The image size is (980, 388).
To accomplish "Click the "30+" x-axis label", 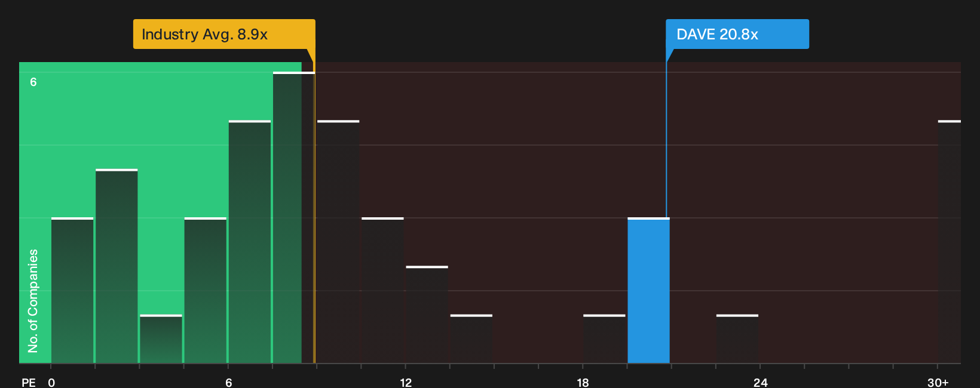I will [x=938, y=383].
